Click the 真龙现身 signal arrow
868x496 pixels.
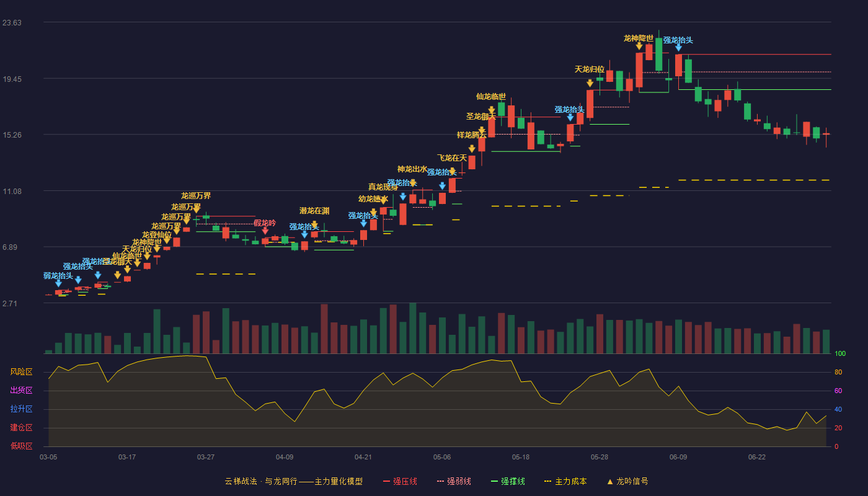pyautogui.click(x=383, y=200)
